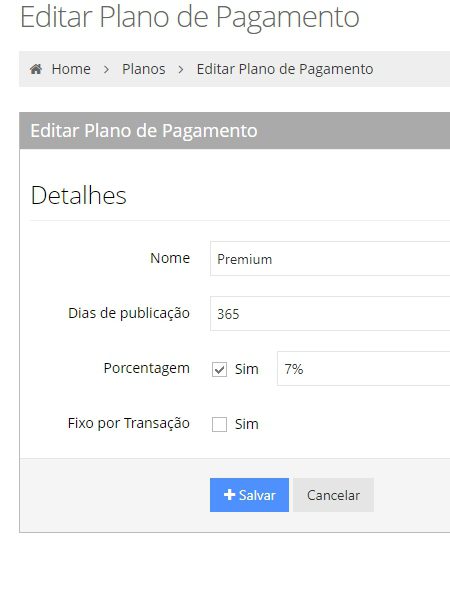Enable the Fixo por Transação checkbox
Screen dimensions: 450x595
219,424
